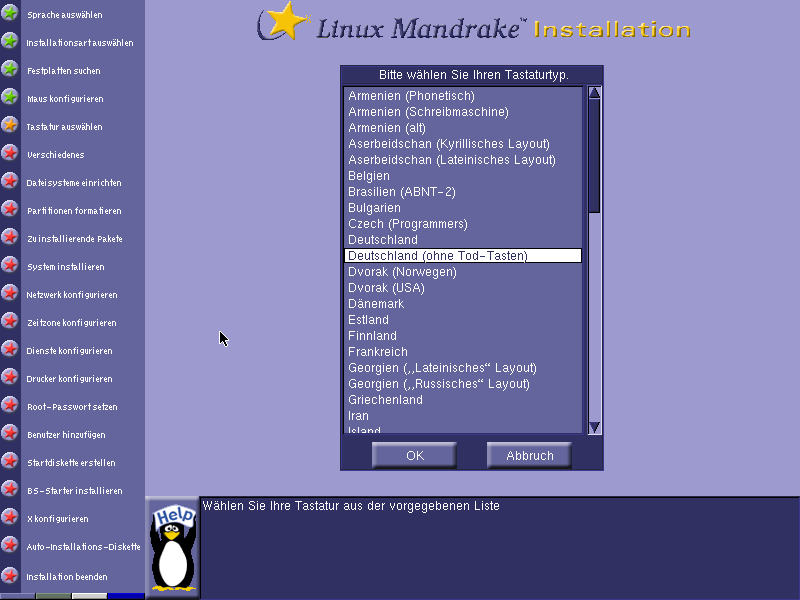Click the red star beside Zeitzone konfigurieren
Viewport: 800px width, 600px height.
coord(10,321)
